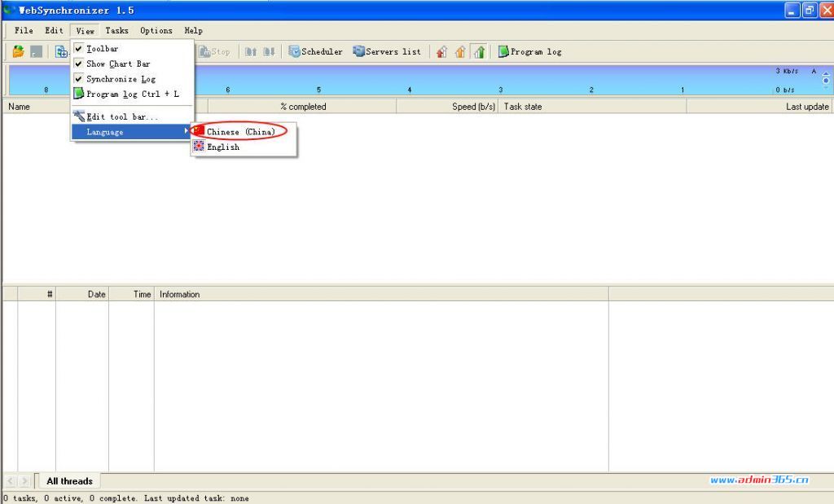
Task: Open the Help menu
Action: pyautogui.click(x=194, y=30)
